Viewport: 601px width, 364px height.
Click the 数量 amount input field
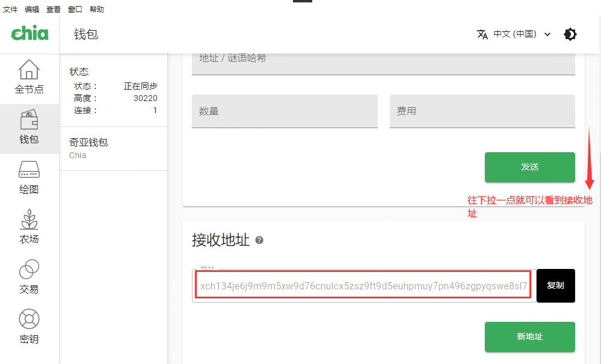pyautogui.click(x=285, y=111)
